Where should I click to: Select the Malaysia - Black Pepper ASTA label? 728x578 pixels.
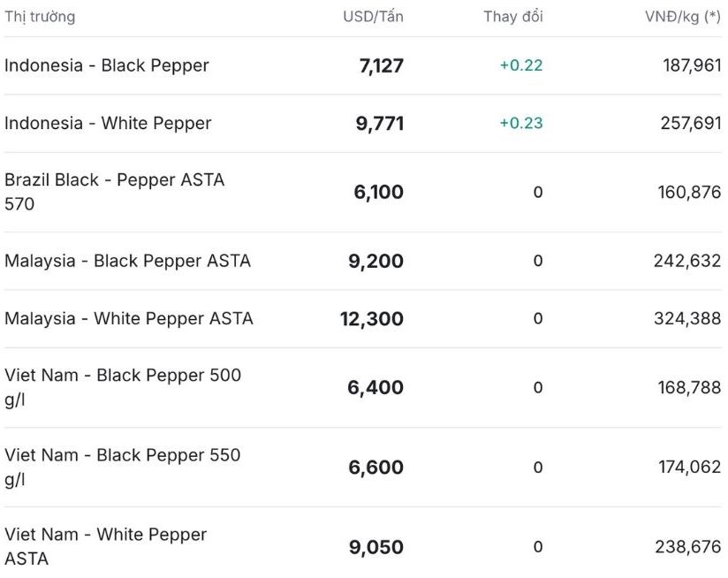pyautogui.click(x=127, y=261)
